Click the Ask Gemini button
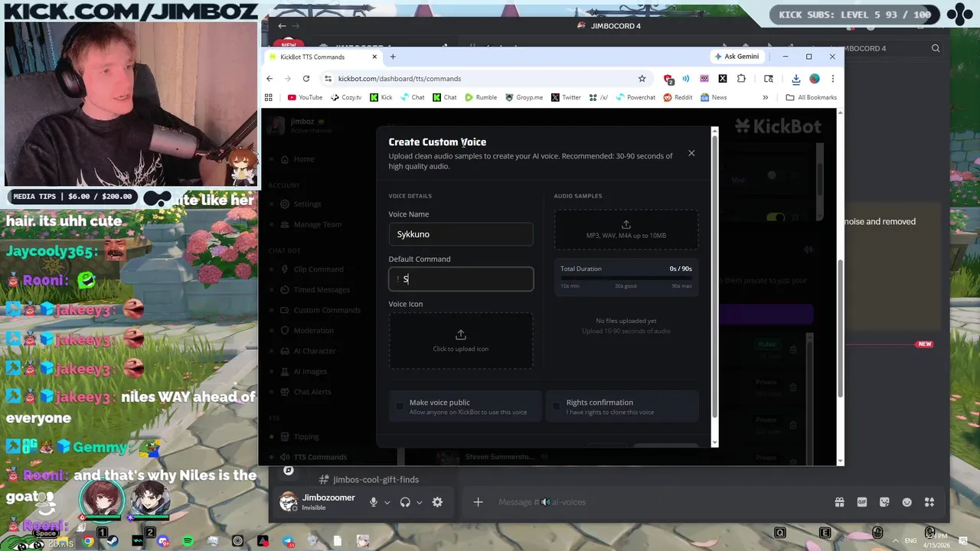This screenshot has height=551, width=980. [x=737, y=57]
